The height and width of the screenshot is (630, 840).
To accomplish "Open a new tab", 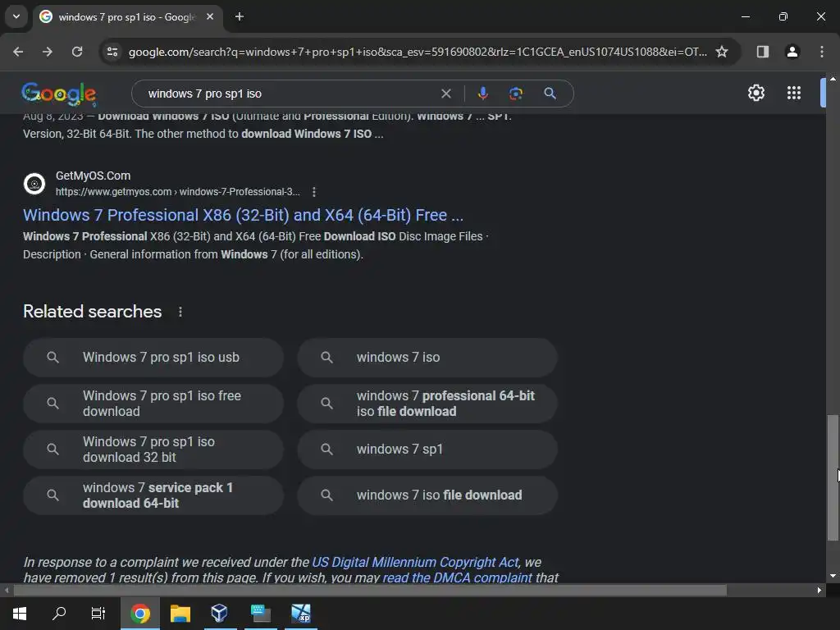I will point(240,16).
